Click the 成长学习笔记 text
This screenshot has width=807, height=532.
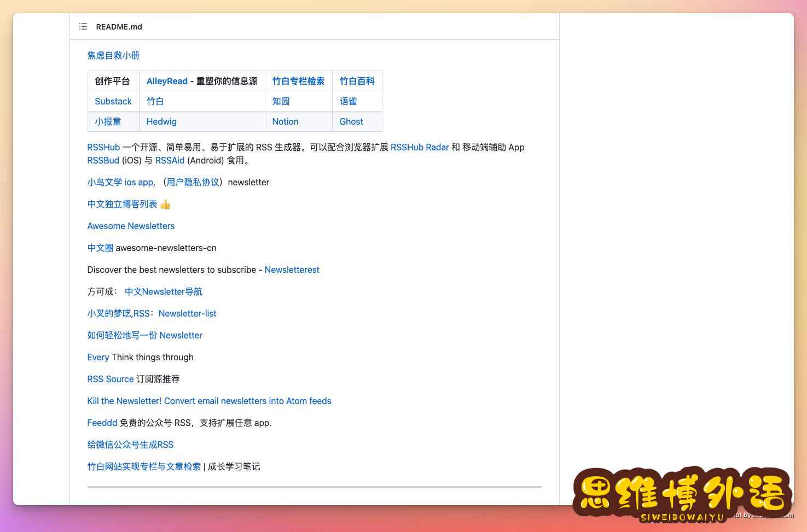point(234,466)
